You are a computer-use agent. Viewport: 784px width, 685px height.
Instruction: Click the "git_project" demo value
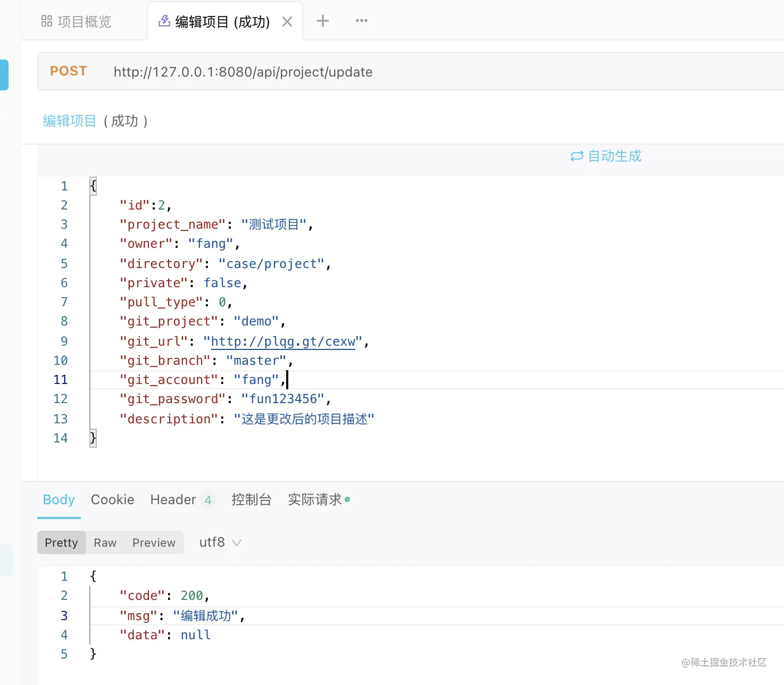(x=256, y=321)
